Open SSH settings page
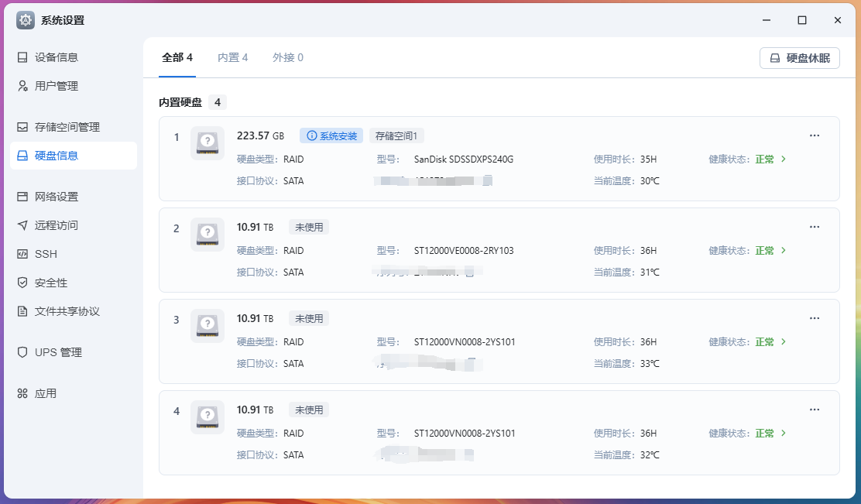Viewport: 861px width, 504px height. (x=46, y=254)
